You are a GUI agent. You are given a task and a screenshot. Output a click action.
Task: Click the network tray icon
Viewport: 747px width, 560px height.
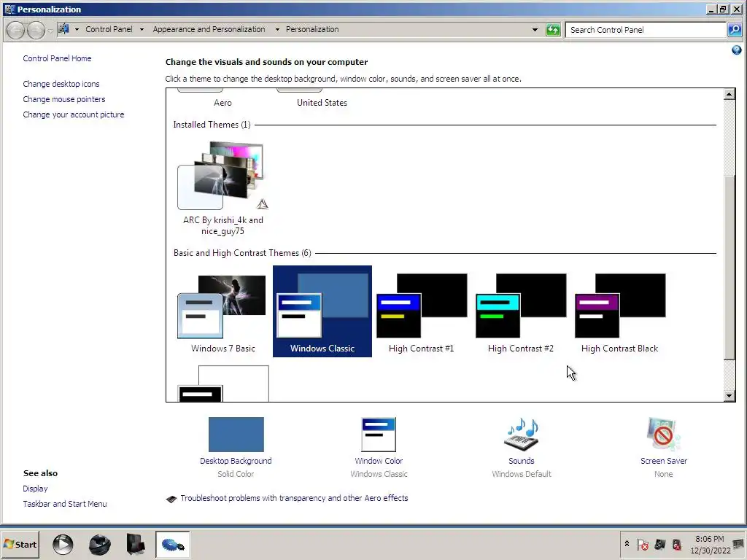[659, 544]
